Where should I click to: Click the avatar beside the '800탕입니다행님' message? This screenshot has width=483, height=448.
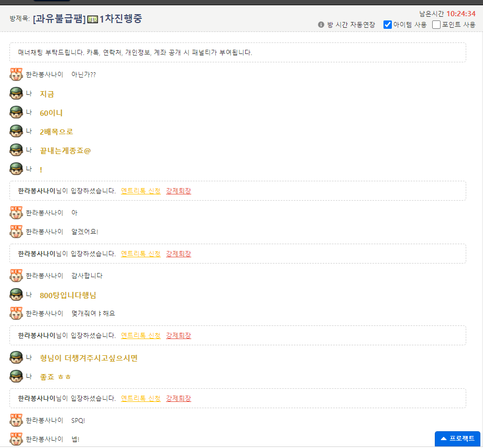tap(16, 294)
